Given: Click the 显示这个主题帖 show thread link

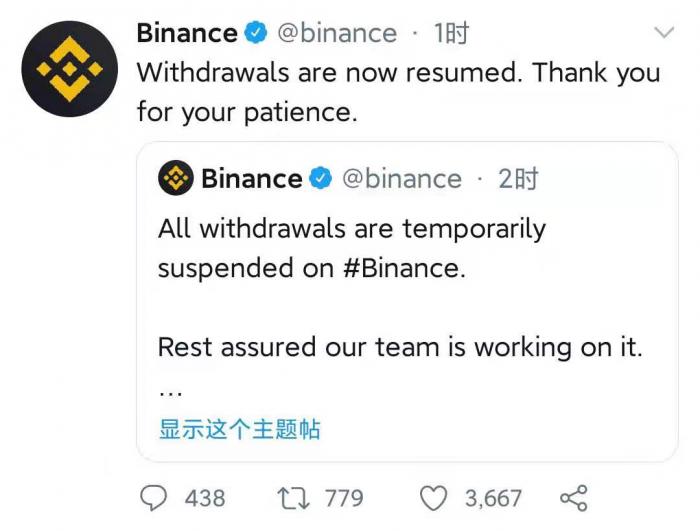Looking at the screenshot, I should (x=239, y=430).
